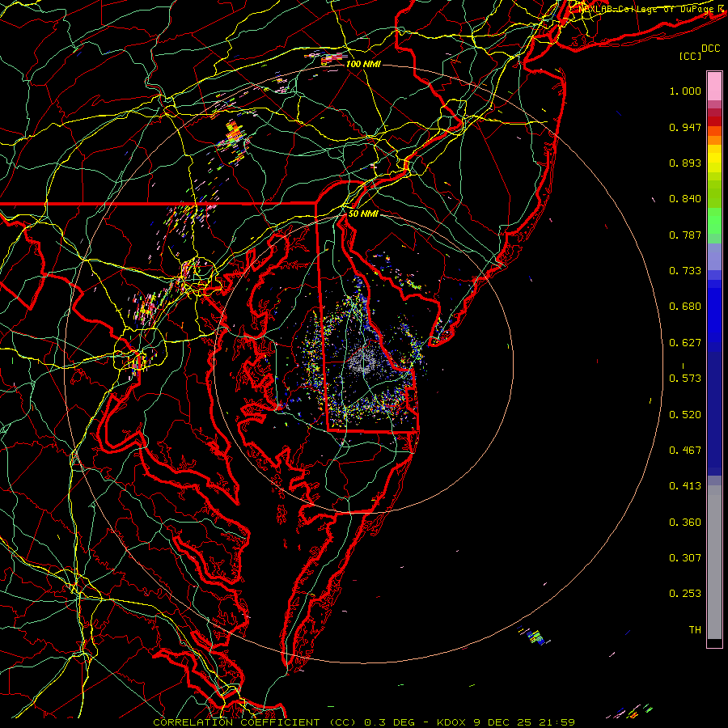Image resolution: width=728 pixels, height=728 pixels.
Task: Click the Correlation Coefficient KDOX caption at bottom
Action: click(x=364, y=722)
